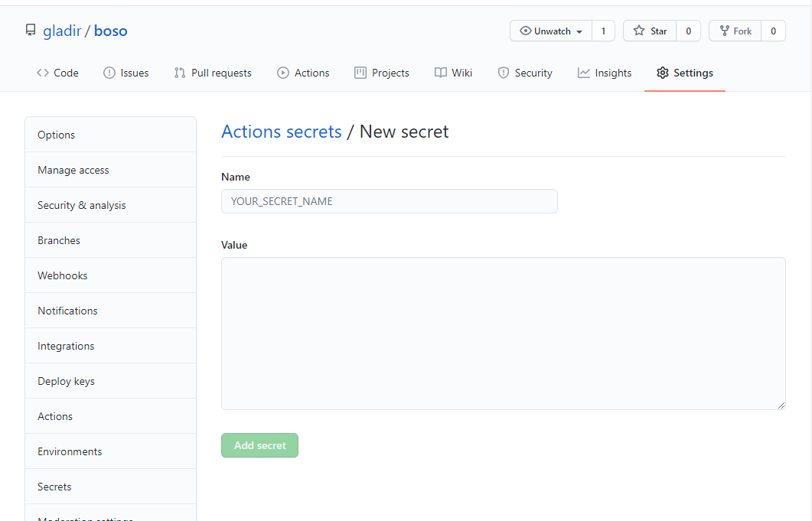
Task: Click inside the Value text area
Action: point(503,333)
